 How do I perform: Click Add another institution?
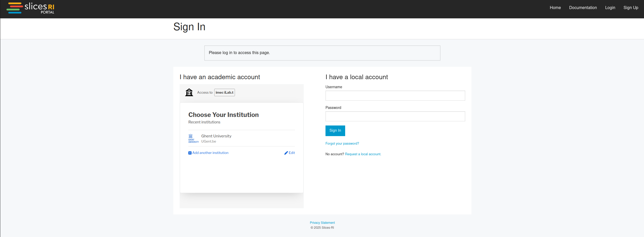pos(210,153)
